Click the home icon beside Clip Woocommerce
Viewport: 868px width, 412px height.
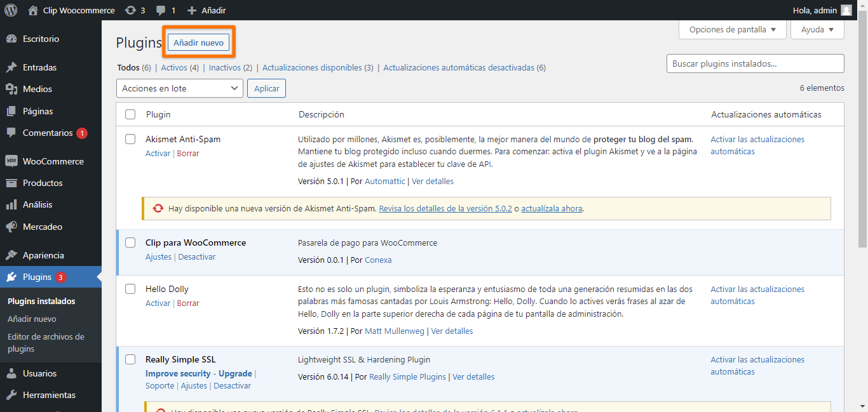(x=33, y=10)
